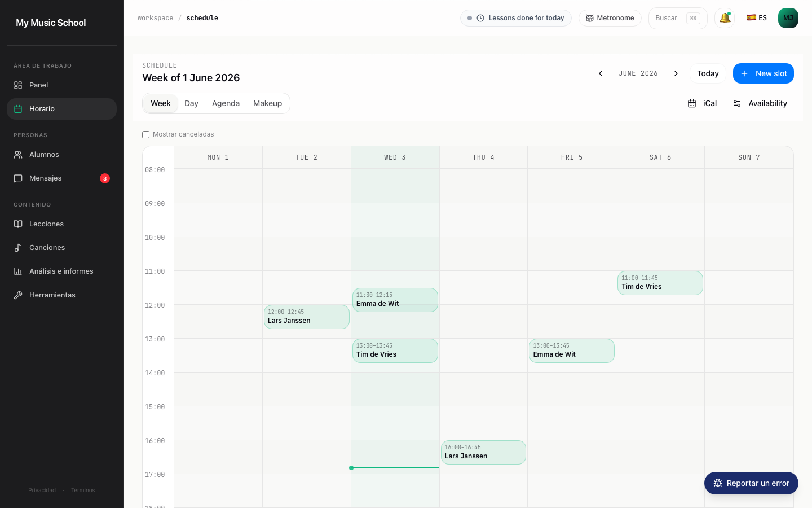Click the Today button
812x508 pixels.
708,73
